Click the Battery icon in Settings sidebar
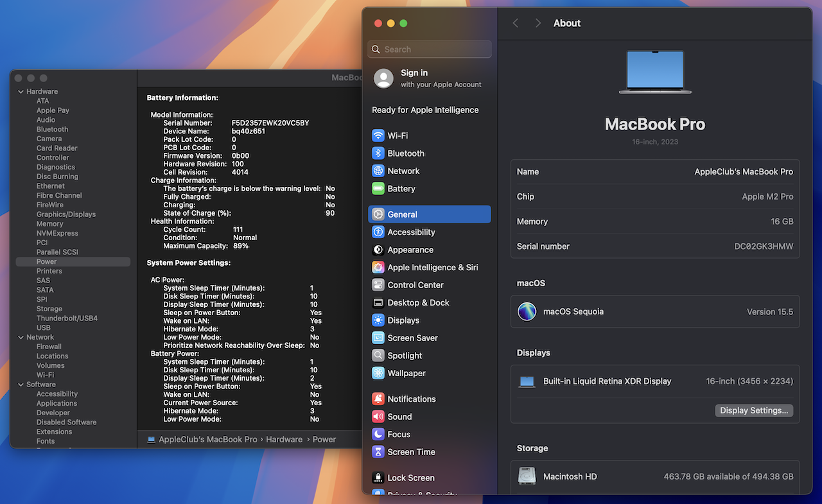822x504 pixels. pos(378,189)
